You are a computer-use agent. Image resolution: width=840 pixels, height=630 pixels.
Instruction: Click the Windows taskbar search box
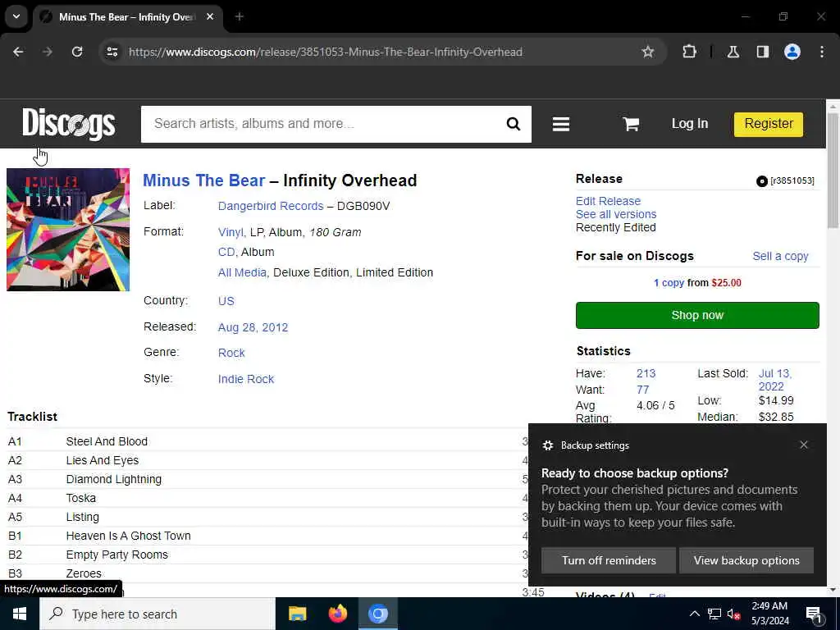[157, 614]
